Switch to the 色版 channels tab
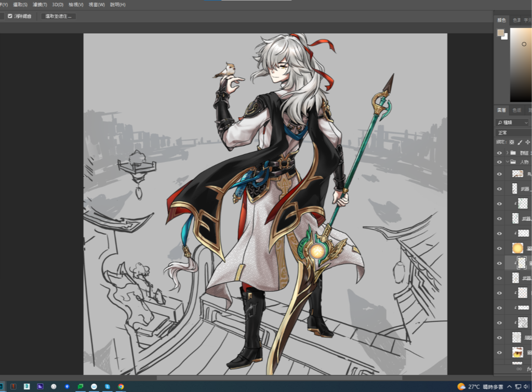 [x=516, y=110]
